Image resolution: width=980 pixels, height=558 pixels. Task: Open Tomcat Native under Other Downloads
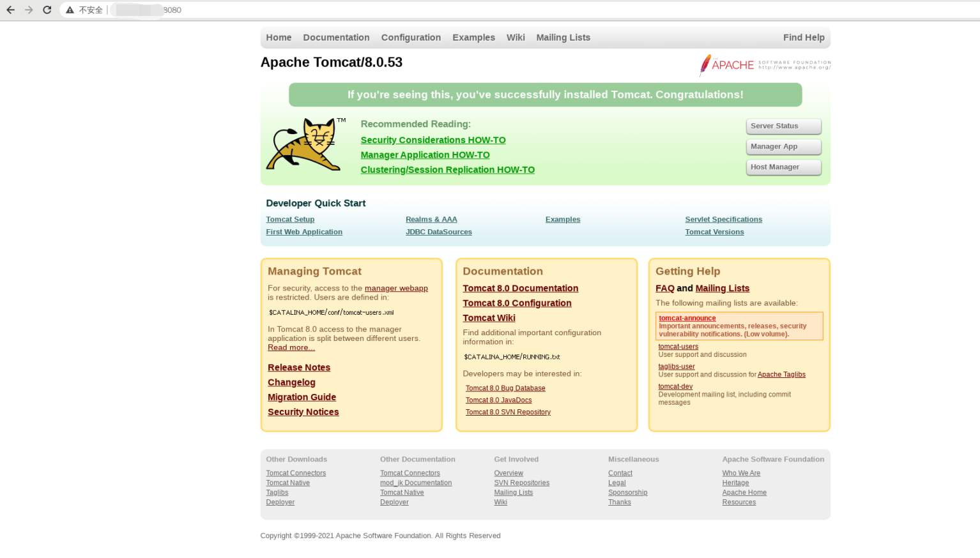pos(287,483)
